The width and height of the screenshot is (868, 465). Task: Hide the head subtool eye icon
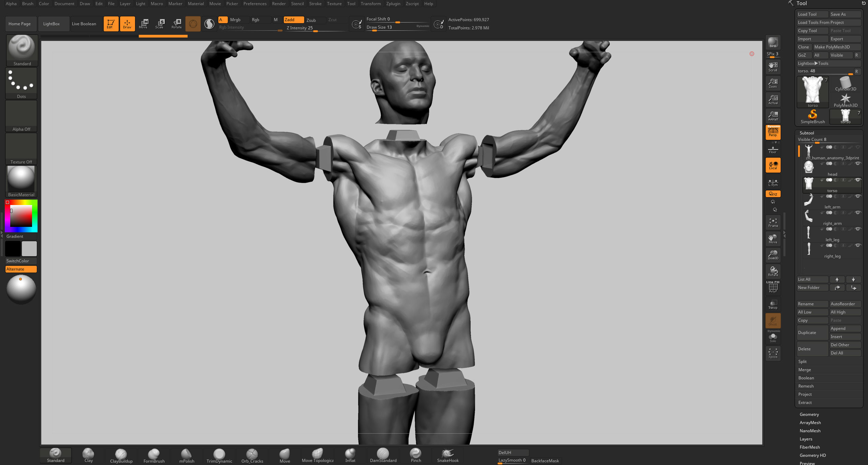(x=858, y=164)
